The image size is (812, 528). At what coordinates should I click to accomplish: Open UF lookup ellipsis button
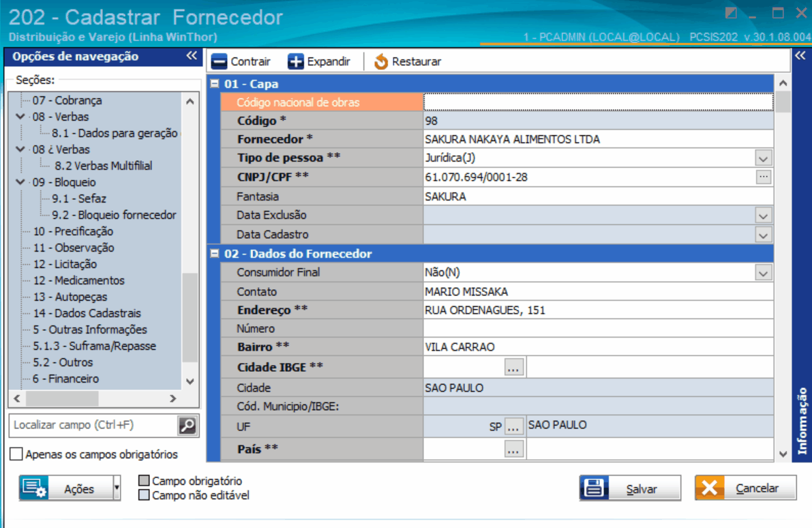[x=513, y=426]
